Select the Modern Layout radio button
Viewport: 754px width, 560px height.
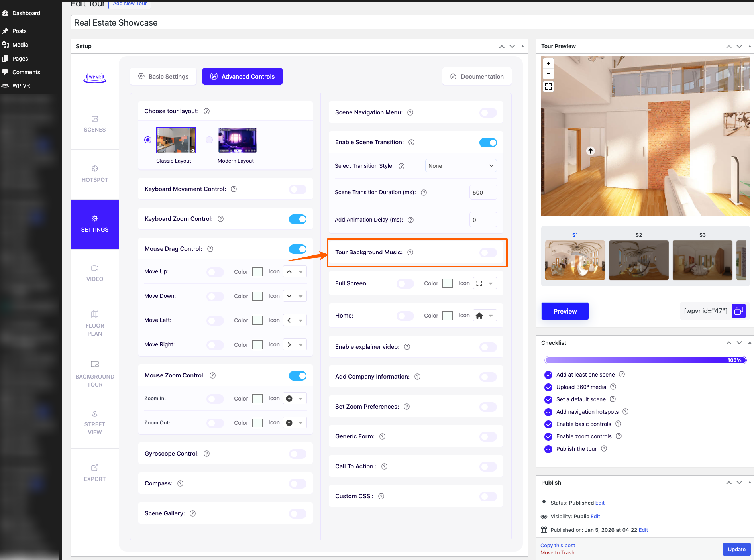click(x=209, y=140)
